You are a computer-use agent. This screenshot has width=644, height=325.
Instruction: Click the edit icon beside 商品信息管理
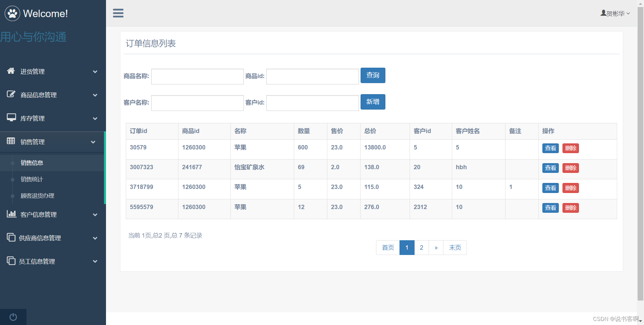(x=11, y=94)
